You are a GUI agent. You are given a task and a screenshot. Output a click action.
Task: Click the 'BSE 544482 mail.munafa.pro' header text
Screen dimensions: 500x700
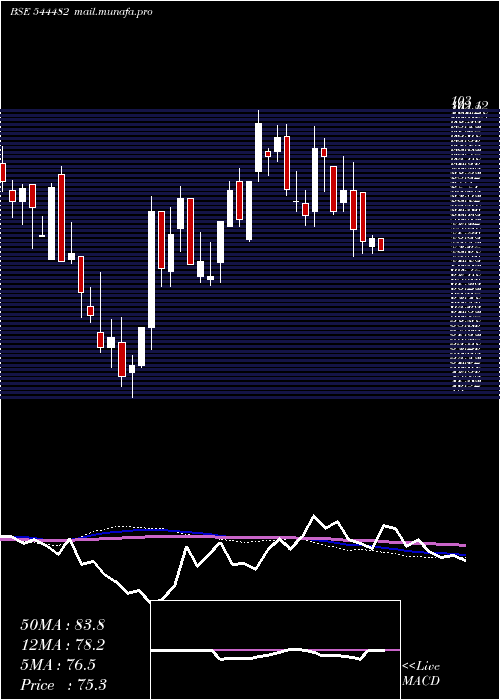tap(81, 12)
